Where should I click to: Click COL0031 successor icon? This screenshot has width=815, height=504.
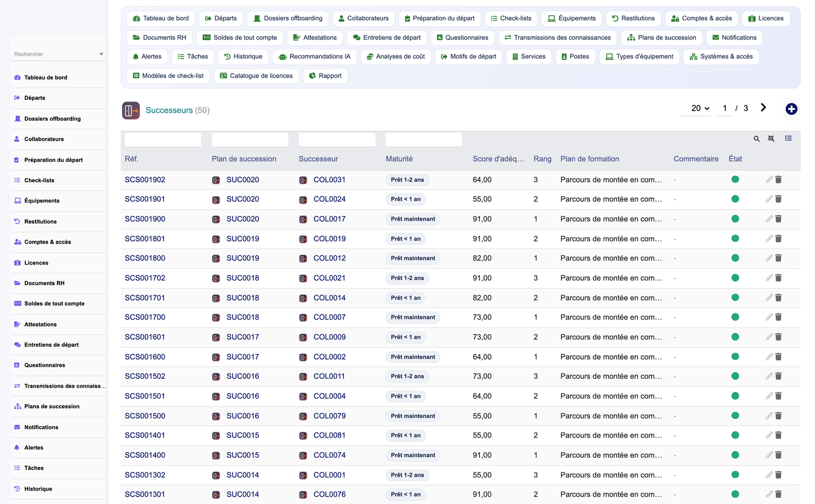[x=303, y=180]
